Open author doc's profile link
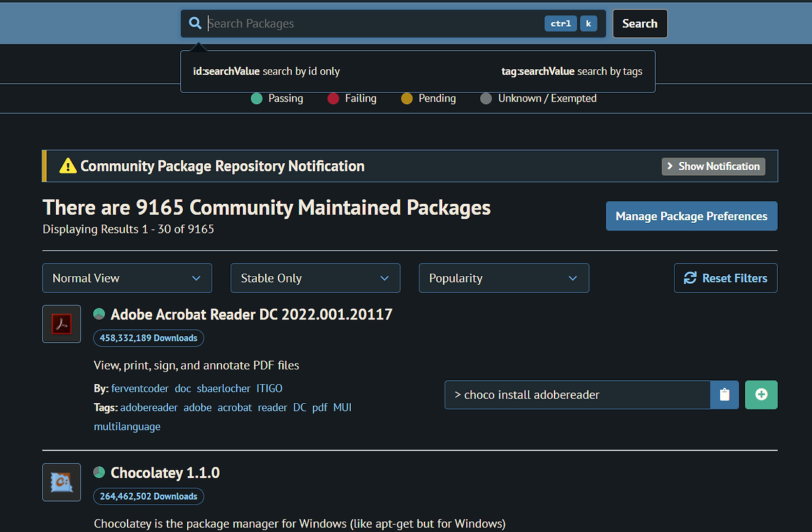812x532 pixels. (x=183, y=389)
